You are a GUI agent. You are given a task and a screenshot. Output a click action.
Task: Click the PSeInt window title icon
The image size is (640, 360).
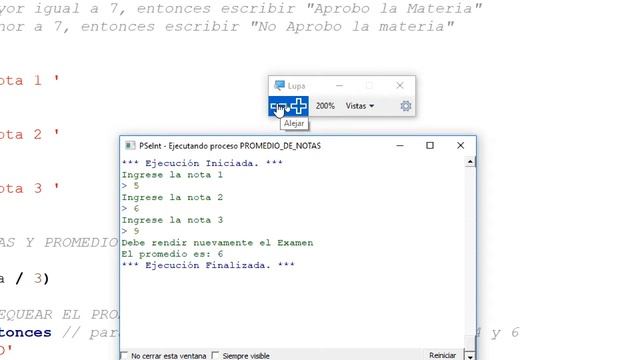click(x=130, y=146)
